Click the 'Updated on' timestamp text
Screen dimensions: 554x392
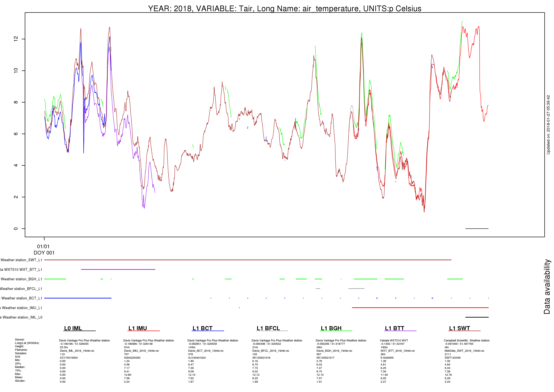[548, 125]
